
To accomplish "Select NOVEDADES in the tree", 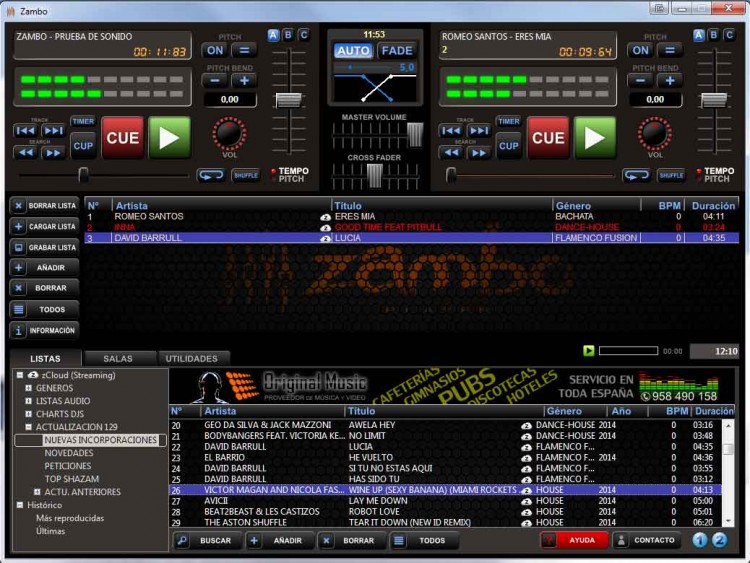I will [x=69, y=453].
